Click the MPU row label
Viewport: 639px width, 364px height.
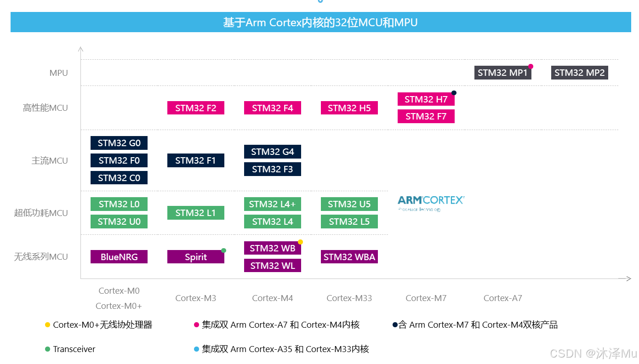pos(59,73)
